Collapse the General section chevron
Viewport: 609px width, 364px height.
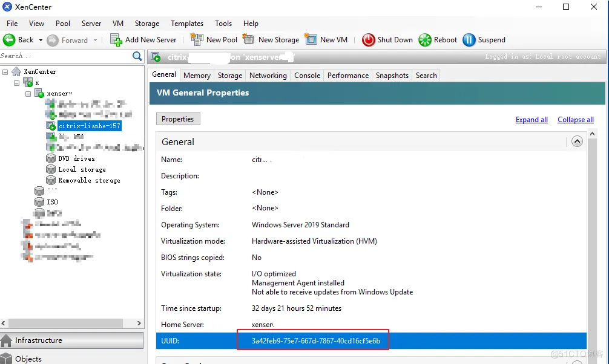coord(577,141)
